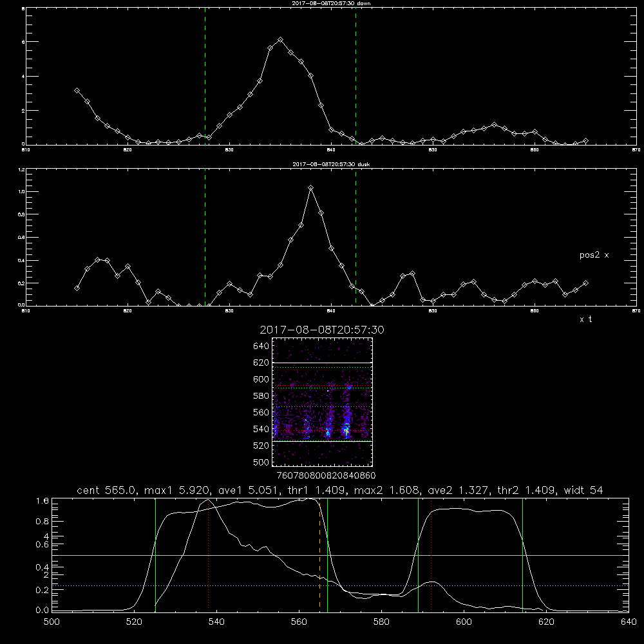
Task: Click the 'thr2 1.409' value
Action: click(x=528, y=490)
